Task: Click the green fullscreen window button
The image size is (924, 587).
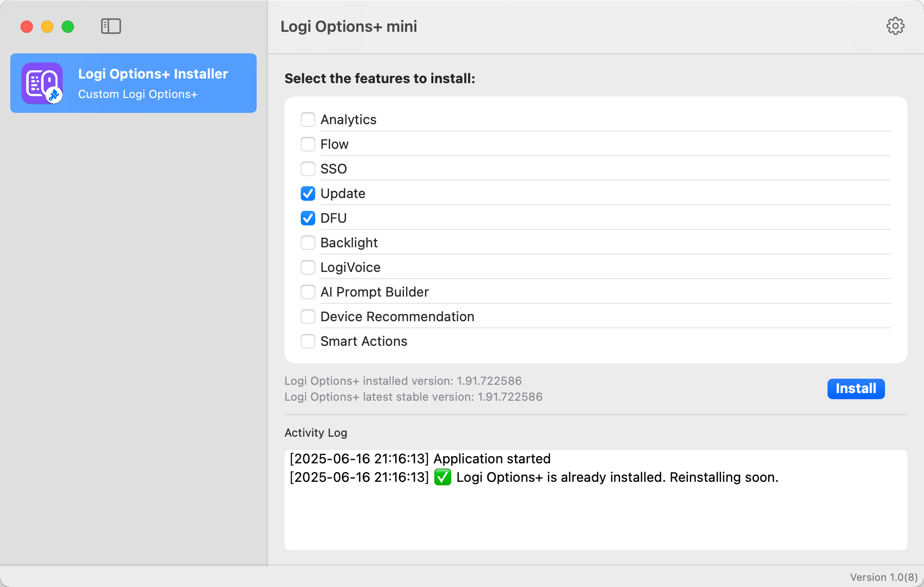Action: (x=68, y=27)
